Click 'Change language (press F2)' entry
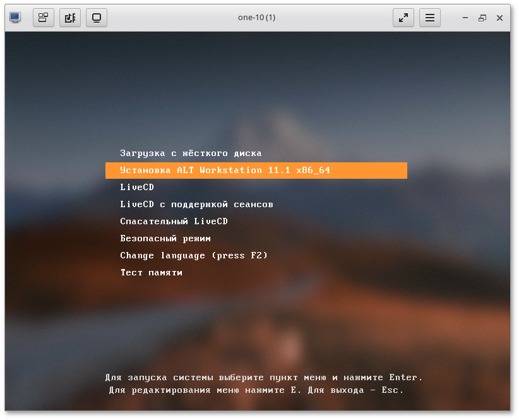This screenshot has width=519, height=420. 194,256
